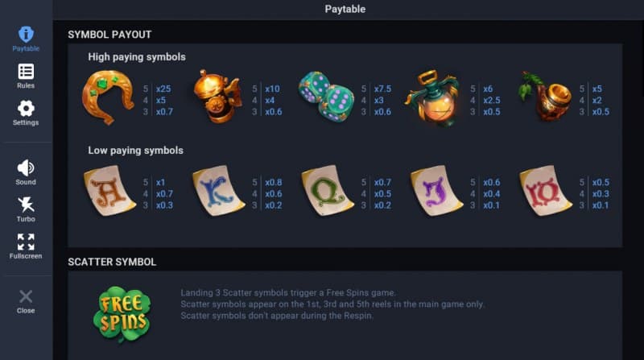Viewport: 644px width, 360px height.
Task: Open the Paytable info tab
Action: coord(26,38)
